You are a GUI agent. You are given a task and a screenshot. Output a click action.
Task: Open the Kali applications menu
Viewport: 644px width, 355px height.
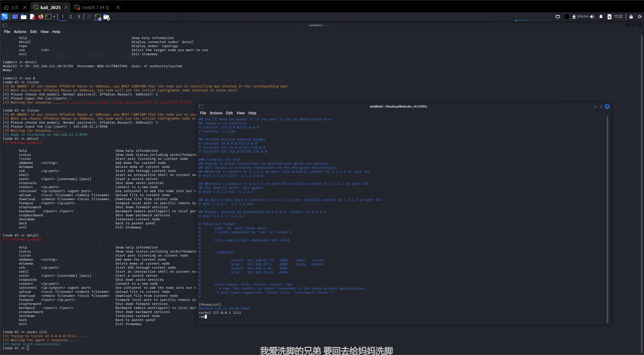coord(5,17)
